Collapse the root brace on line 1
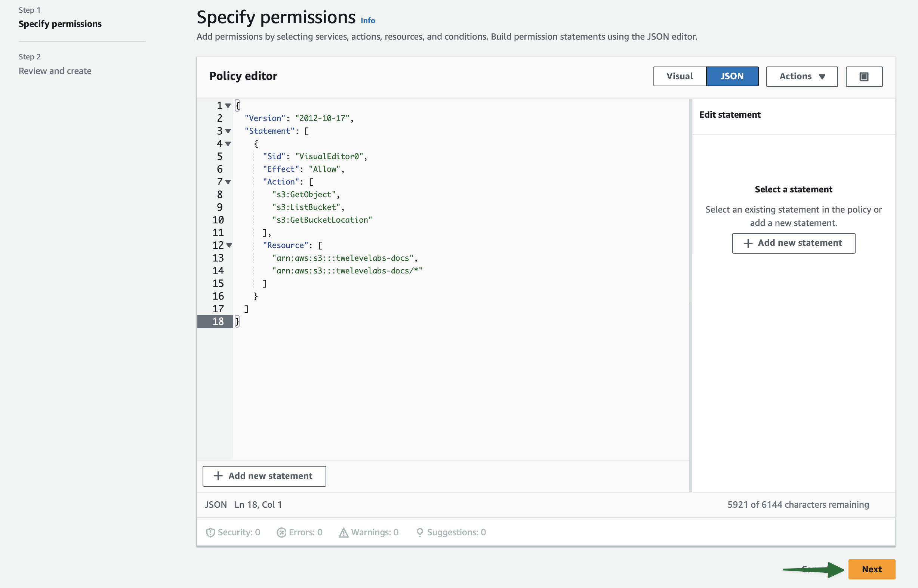Screen dimensions: 918x588 coord(228,106)
